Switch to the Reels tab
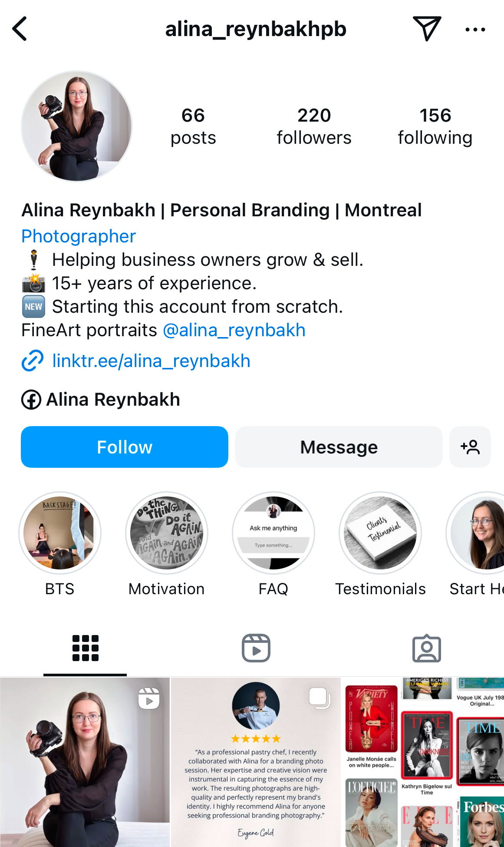The width and height of the screenshot is (504, 847). click(x=256, y=648)
